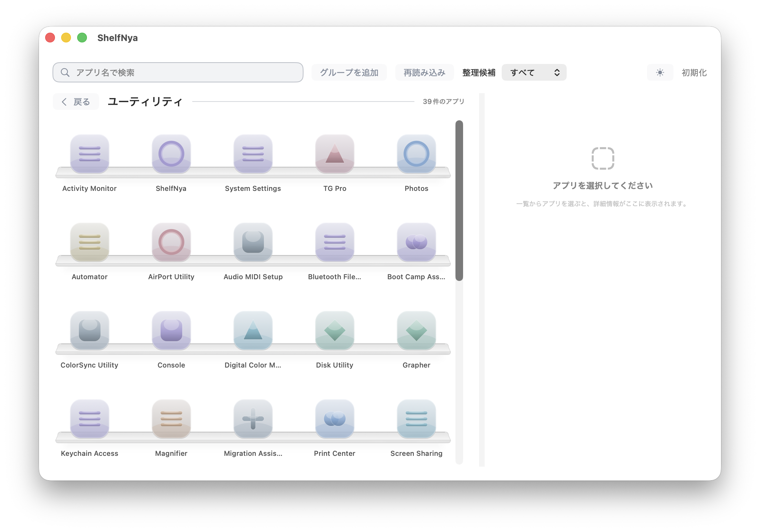This screenshot has width=760, height=532.
Task: Select the Disk Utility icon
Action: click(334, 330)
